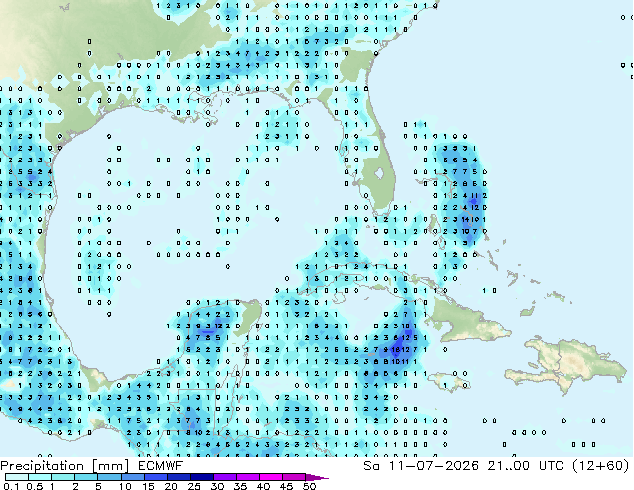Image resolution: width=634 pixels, height=490 pixels.
Task: Select the dark navy legend swatch between 25 and 30
Action: click(202, 477)
